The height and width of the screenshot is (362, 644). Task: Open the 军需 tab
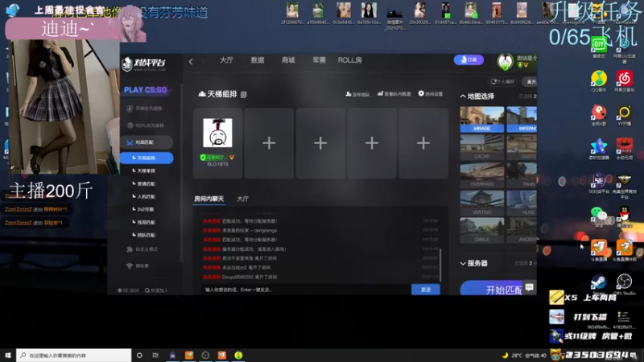(319, 60)
